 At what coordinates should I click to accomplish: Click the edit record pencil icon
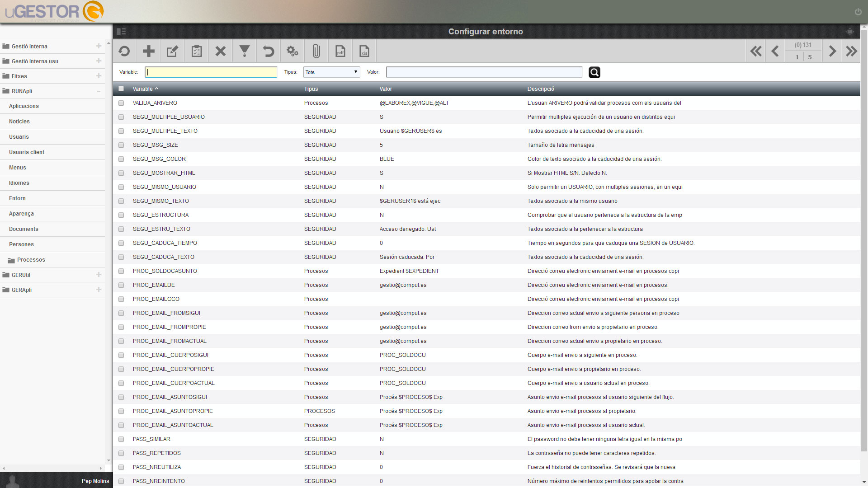[x=172, y=51]
